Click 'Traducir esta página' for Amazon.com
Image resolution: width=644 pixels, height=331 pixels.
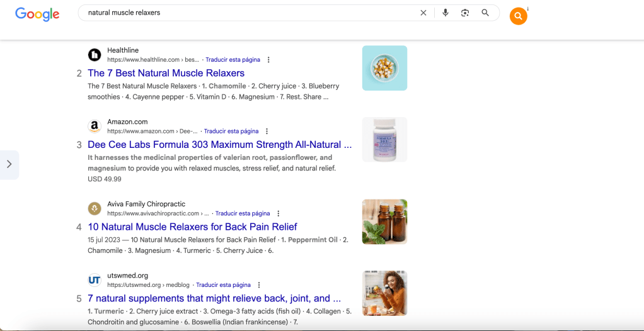point(231,132)
